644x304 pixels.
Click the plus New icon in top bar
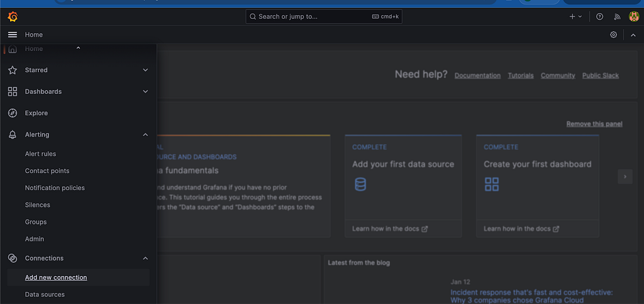click(x=572, y=17)
